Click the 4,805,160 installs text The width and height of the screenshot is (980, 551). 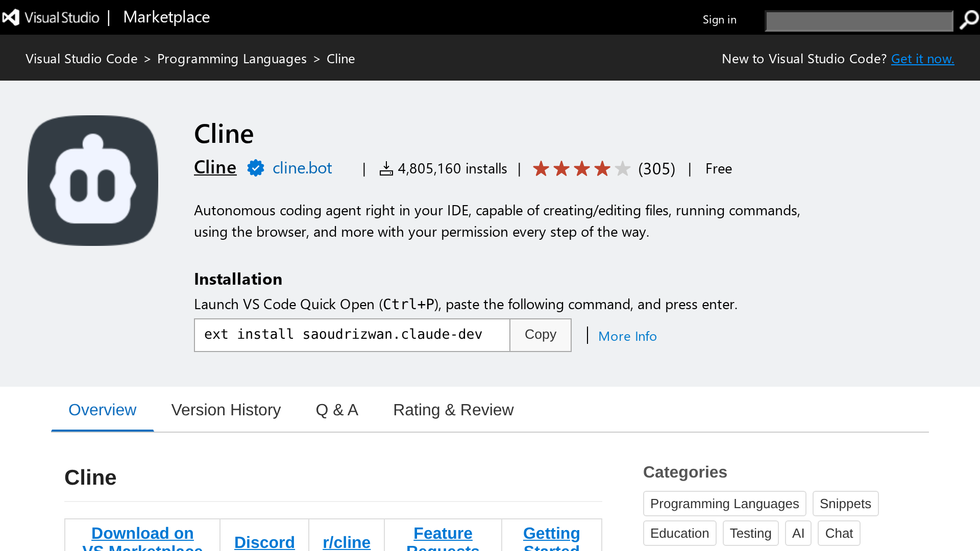452,168
